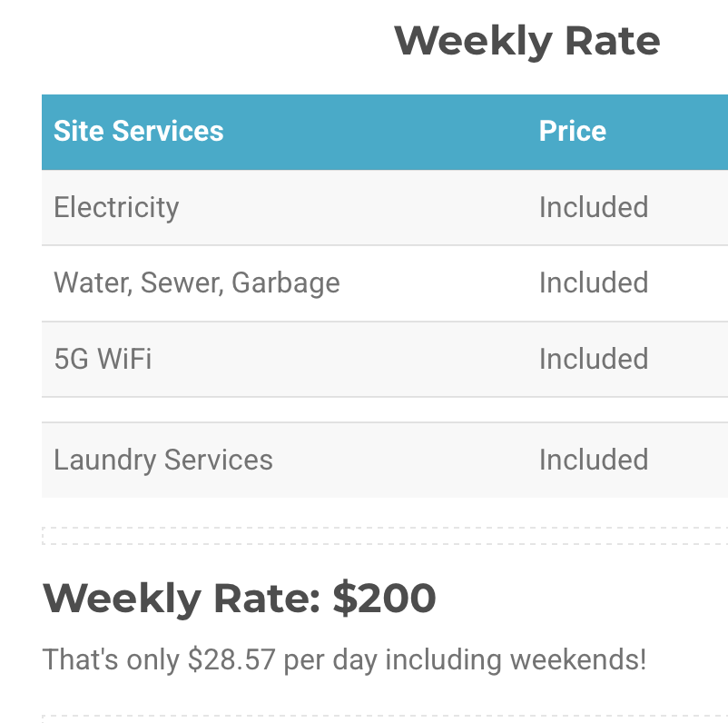The height and width of the screenshot is (723, 728).
Task: Click the 'Electricity' service row label
Action: pyautogui.click(x=116, y=207)
